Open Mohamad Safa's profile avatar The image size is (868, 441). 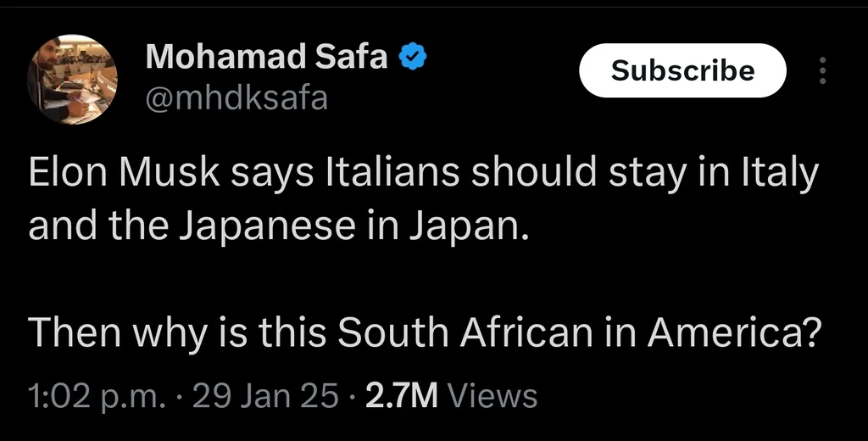coord(72,79)
